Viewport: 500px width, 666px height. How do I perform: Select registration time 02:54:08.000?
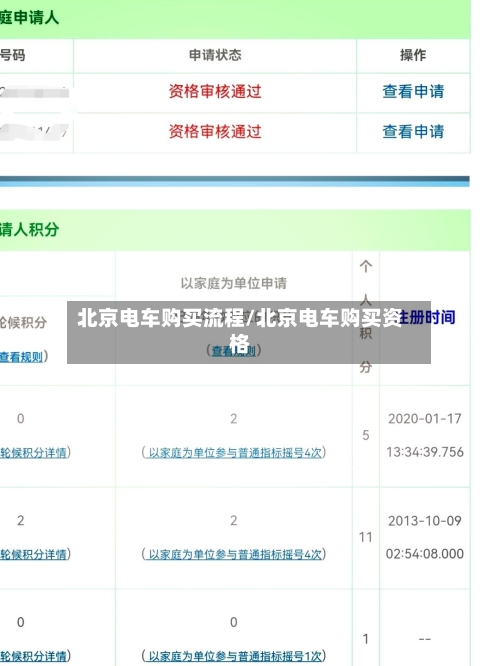pos(424,553)
